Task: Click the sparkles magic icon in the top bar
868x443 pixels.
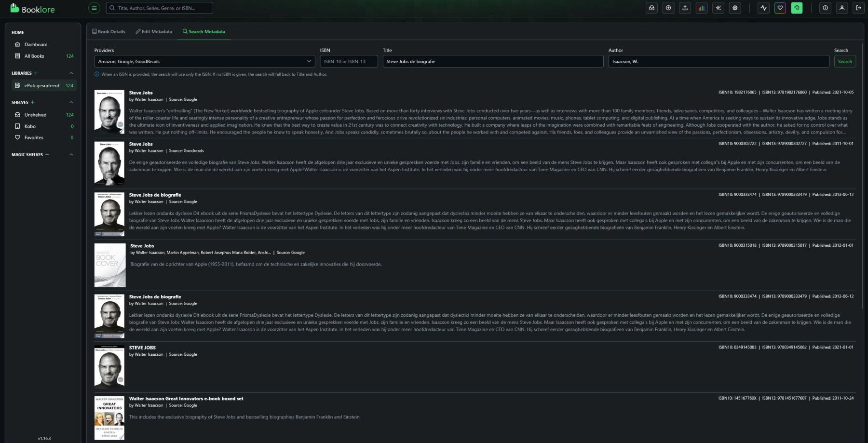Action: (x=718, y=8)
